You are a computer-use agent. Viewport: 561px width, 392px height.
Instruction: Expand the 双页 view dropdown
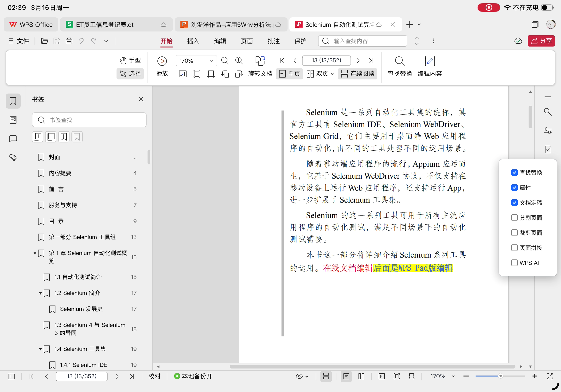point(332,74)
